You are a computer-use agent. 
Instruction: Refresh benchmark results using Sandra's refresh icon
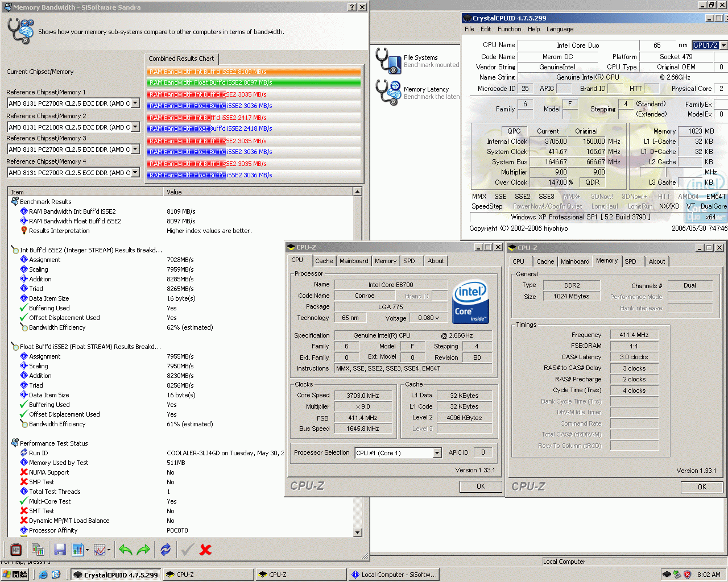[165, 549]
